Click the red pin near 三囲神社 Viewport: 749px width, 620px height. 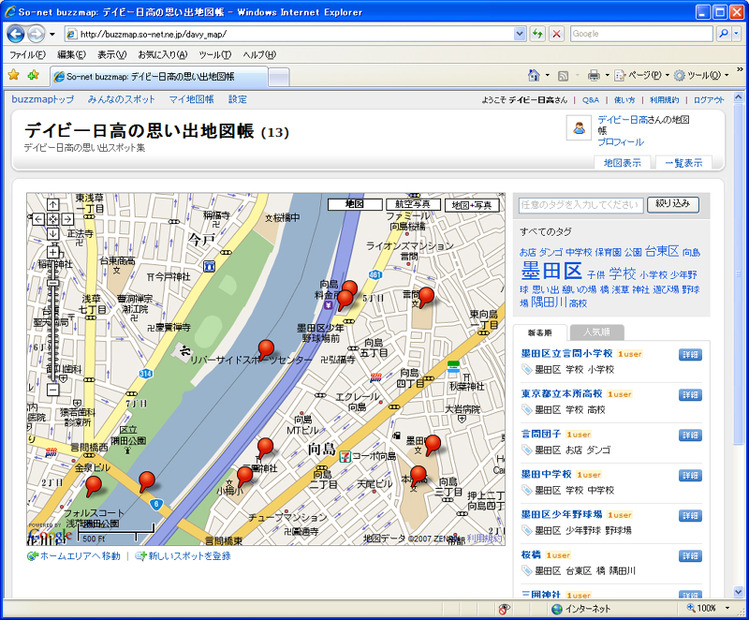(x=265, y=448)
